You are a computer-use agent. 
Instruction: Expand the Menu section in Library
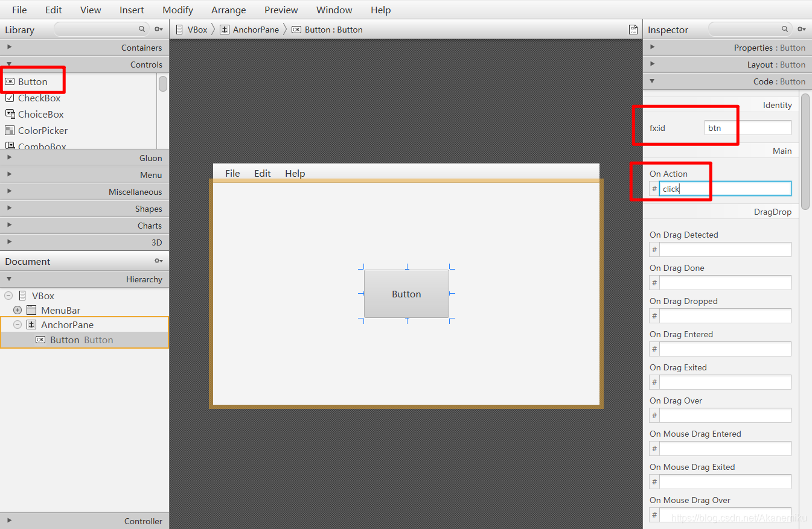tap(9, 174)
